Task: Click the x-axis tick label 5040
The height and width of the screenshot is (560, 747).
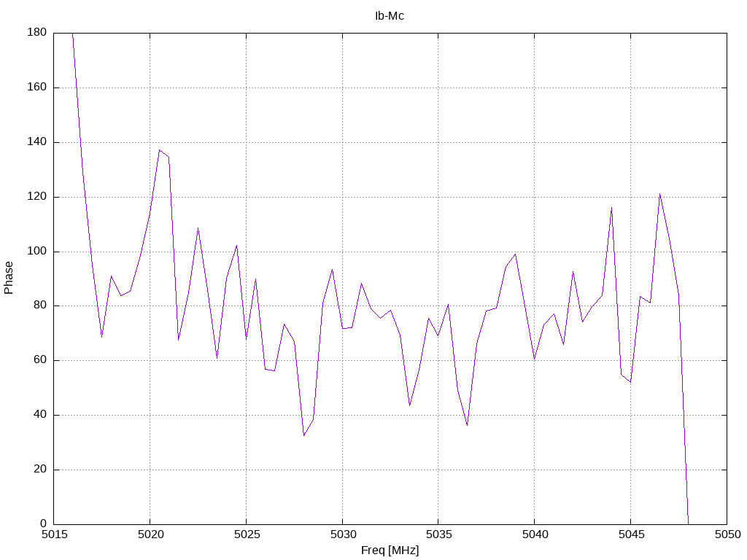Action: tap(535, 534)
